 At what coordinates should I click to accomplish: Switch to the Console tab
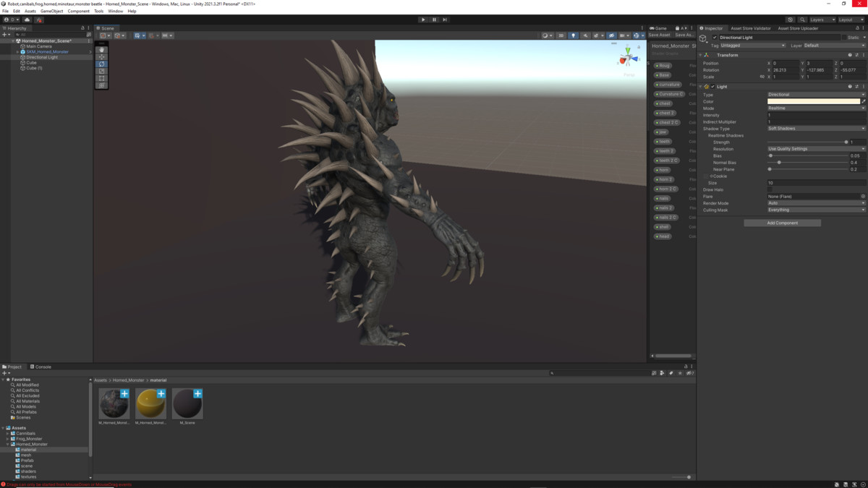[x=41, y=367]
